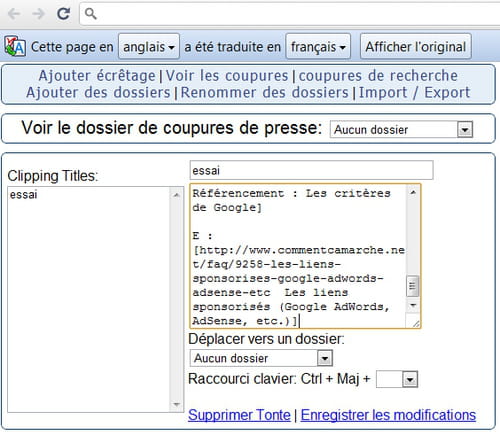Click the 'Afficher l'original' button
This screenshot has width=500, height=435.
tap(416, 46)
